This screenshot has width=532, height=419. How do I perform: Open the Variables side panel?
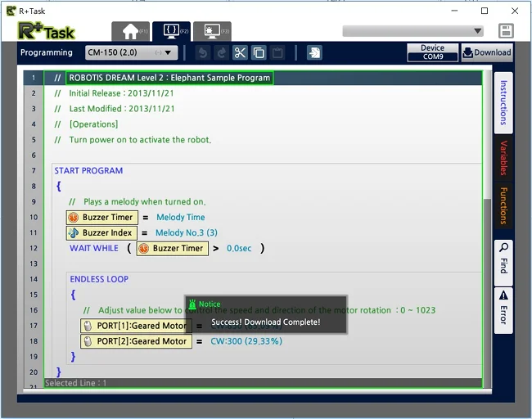[x=503, y=158]
